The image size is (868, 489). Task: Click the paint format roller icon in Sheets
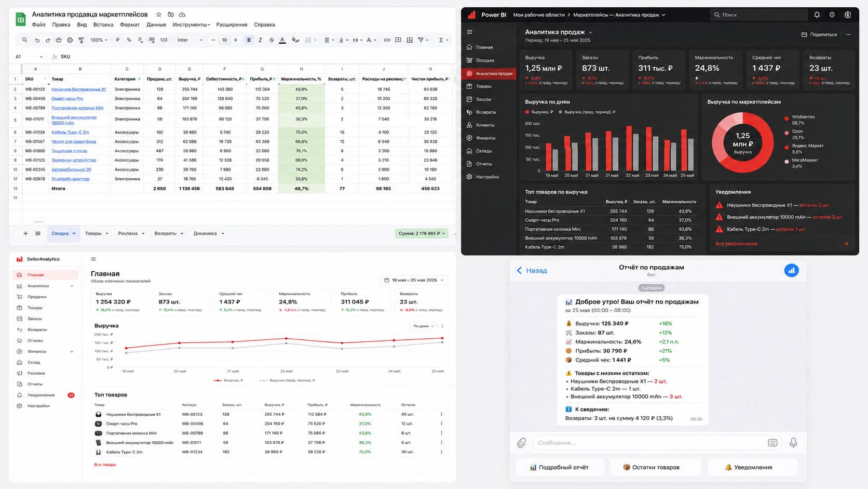[81, 40]
